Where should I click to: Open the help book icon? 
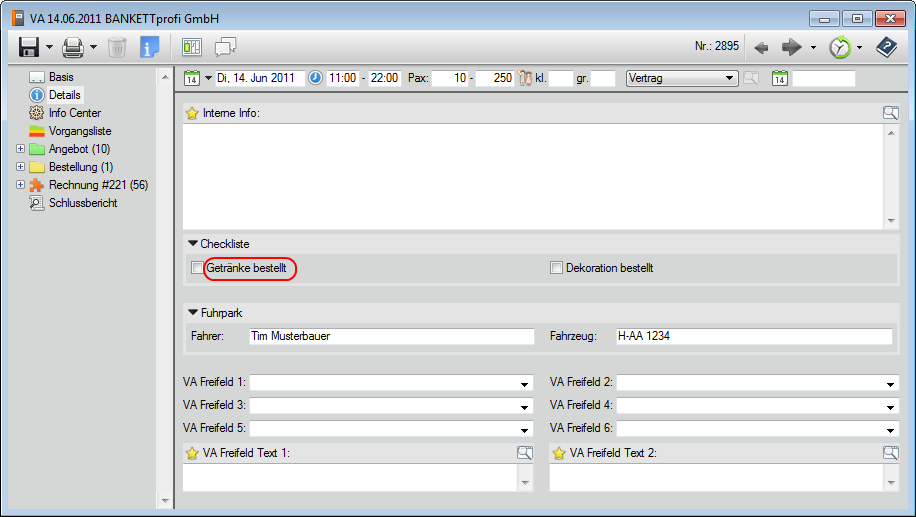886,47
